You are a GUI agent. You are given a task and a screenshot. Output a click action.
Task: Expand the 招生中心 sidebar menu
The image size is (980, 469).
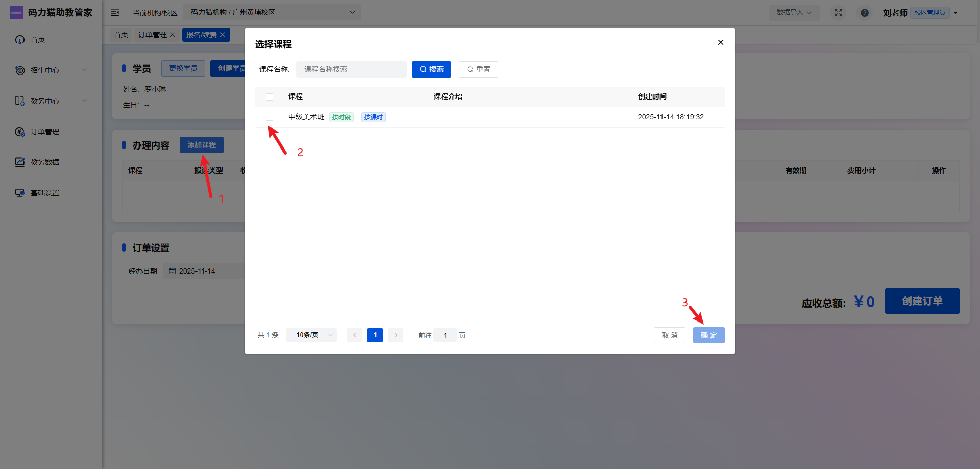click(x=51, y=70)
